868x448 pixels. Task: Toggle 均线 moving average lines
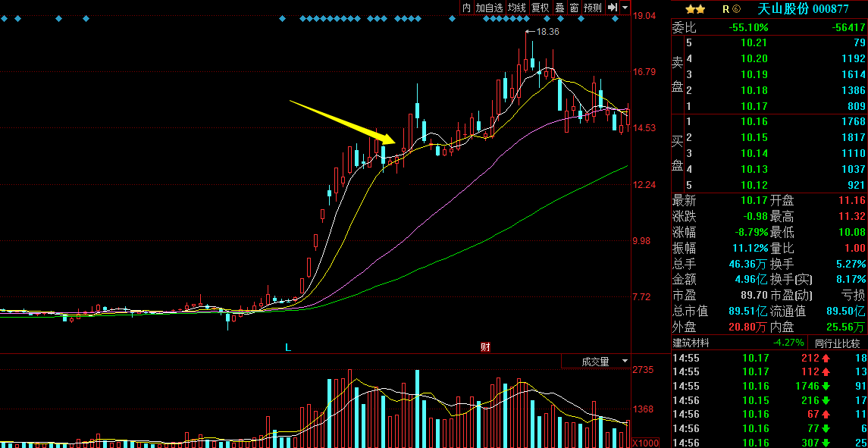pos(516,8)
